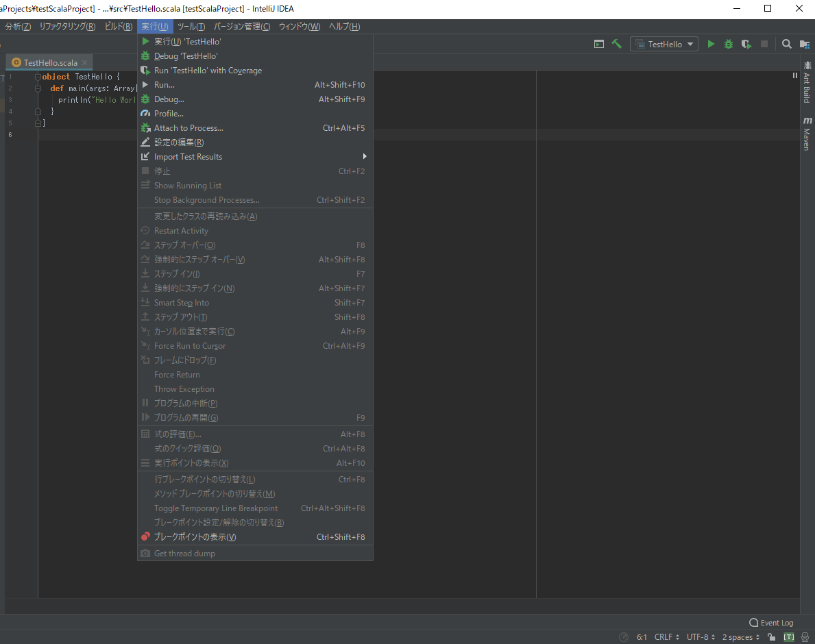The image size is (815, 644).
Task: Click Run with Coverage toolbar icon
Action: (746, 44)
